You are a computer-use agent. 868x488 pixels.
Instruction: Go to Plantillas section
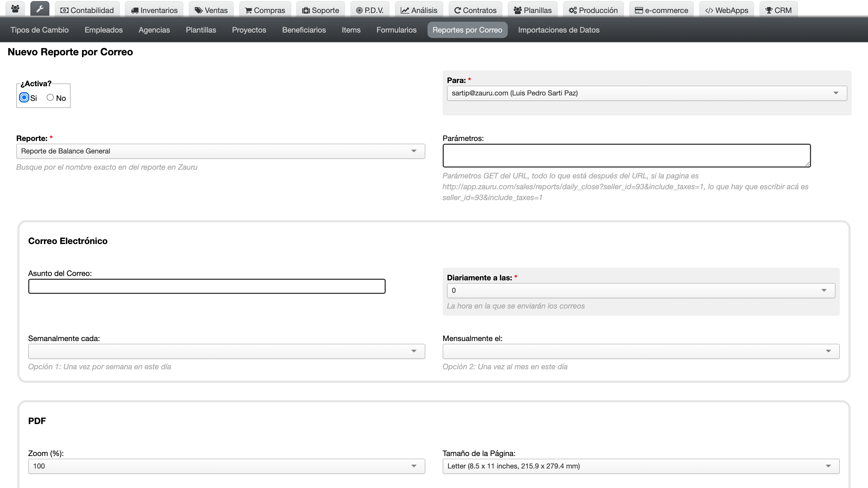point(201,30)
